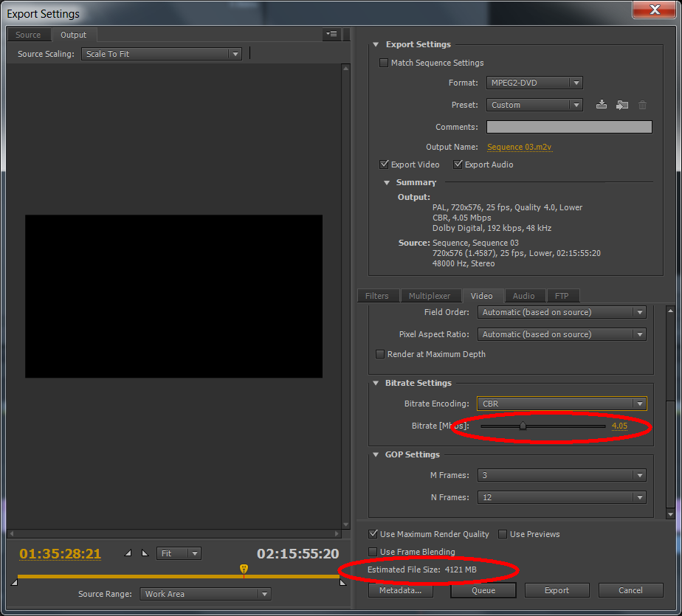The width and height of the screenshot is (682, 616).
Task: Enable Use Frame Blending checkbox
Action: coord(373,552)
